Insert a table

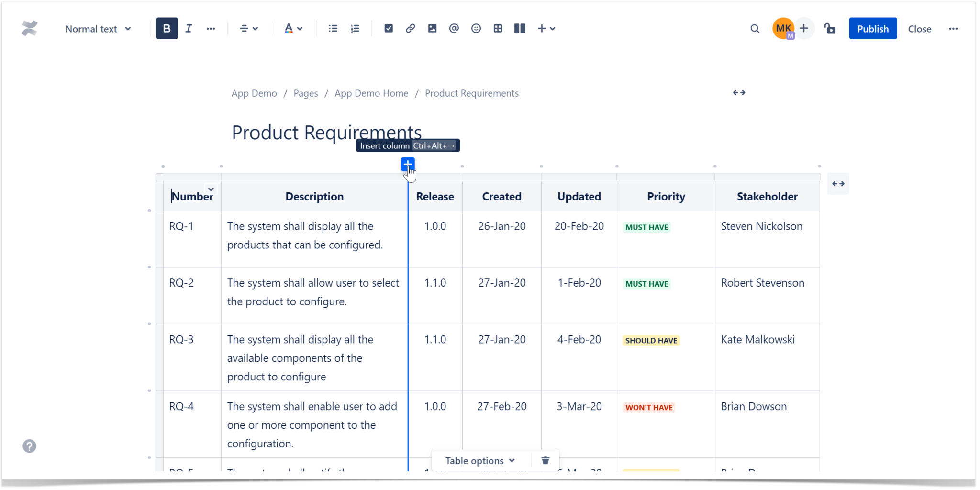pyautogui.click(x=498, y=28)
